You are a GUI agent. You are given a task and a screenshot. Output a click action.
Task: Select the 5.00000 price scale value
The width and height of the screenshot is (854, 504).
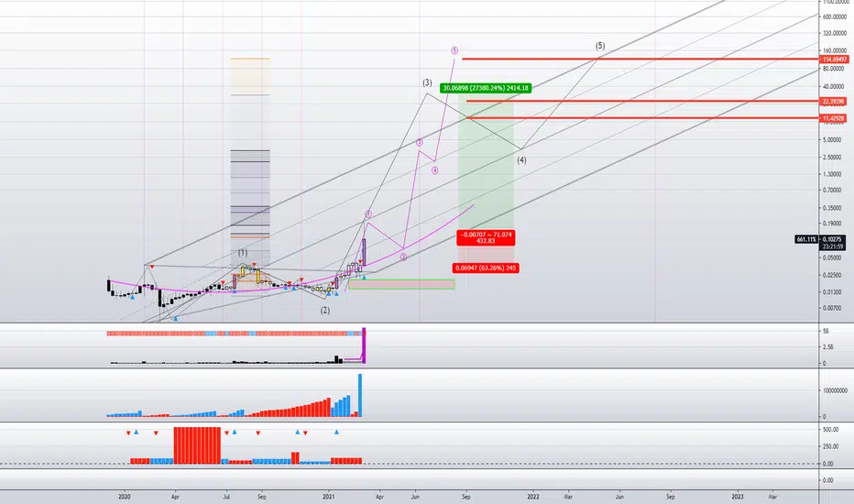[832, 140]
